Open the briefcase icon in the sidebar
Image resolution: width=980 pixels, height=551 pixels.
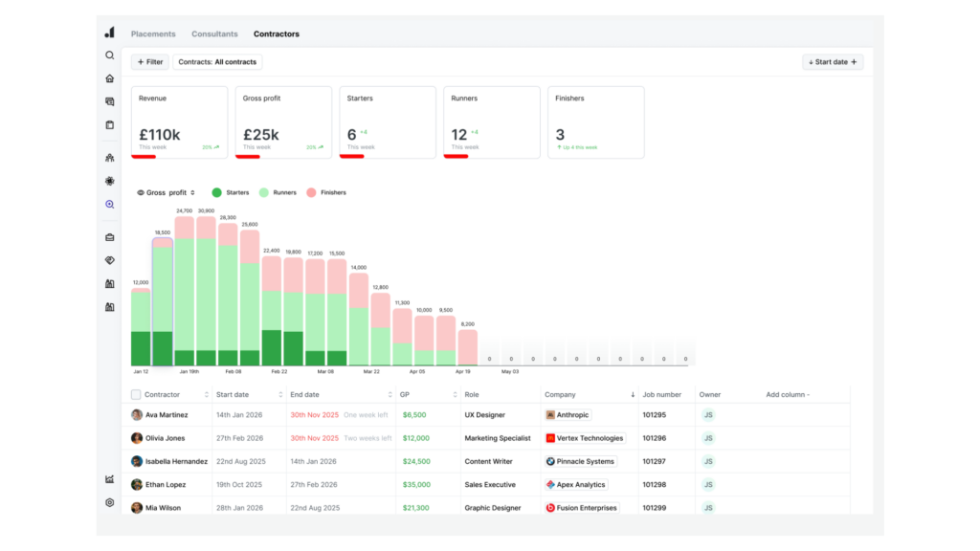point(109,237)
